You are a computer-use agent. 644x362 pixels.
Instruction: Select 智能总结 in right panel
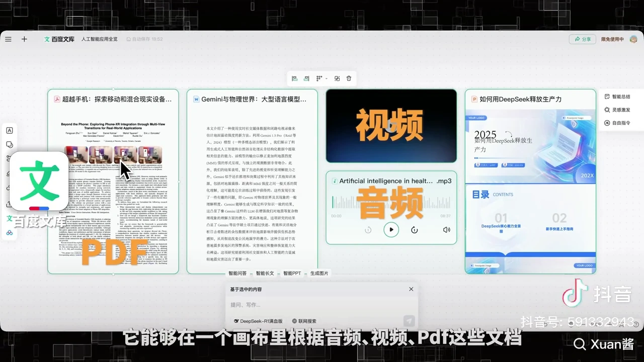point(617,97)
